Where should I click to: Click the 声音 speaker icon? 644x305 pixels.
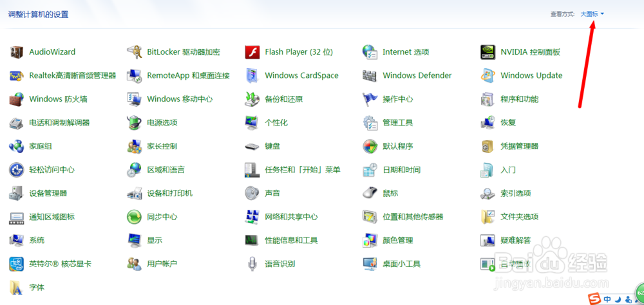pos(252,193)
